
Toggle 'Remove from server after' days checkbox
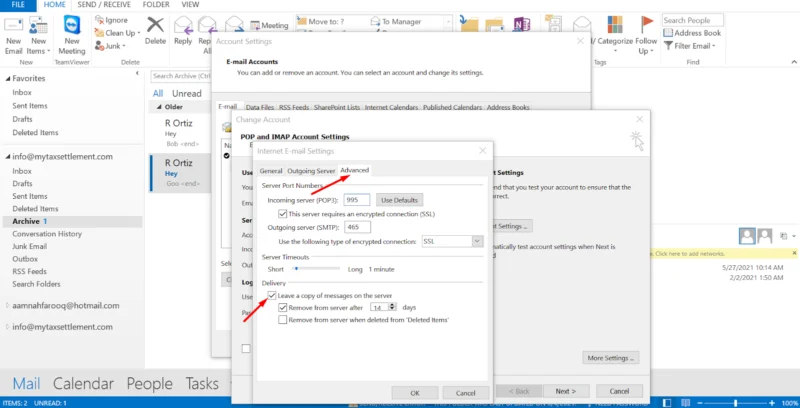[283, 308]
